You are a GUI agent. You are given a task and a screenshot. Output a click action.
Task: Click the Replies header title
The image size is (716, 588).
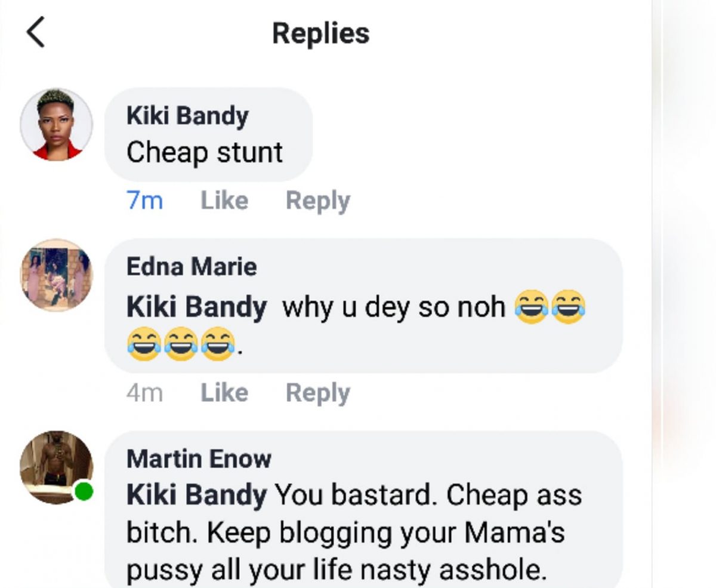(x=320, y=33)
